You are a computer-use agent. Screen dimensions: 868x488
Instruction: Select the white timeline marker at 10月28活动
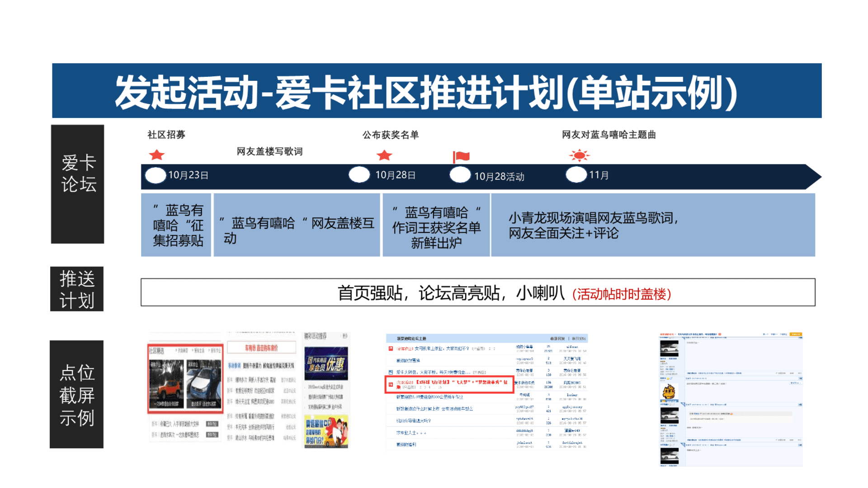pos(460,175)
